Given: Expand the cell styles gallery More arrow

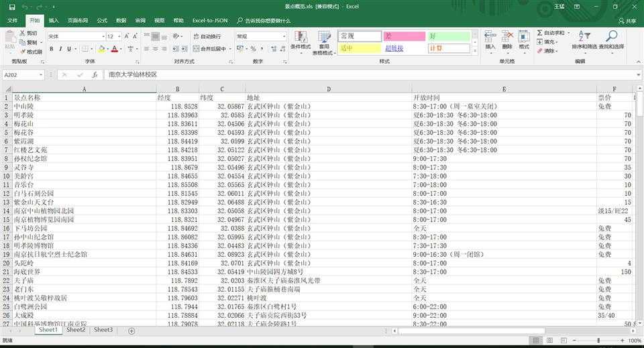Looking at the screenshot, I should 475,51.
